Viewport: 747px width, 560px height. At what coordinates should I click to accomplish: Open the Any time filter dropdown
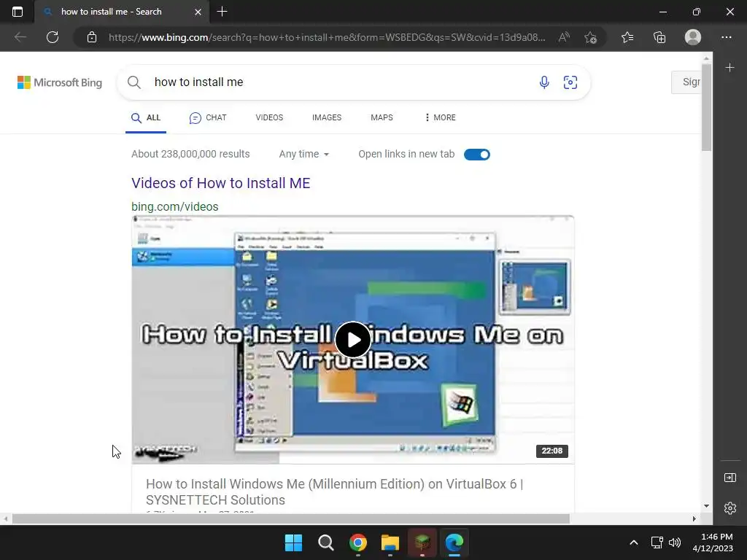coord(304,155)
